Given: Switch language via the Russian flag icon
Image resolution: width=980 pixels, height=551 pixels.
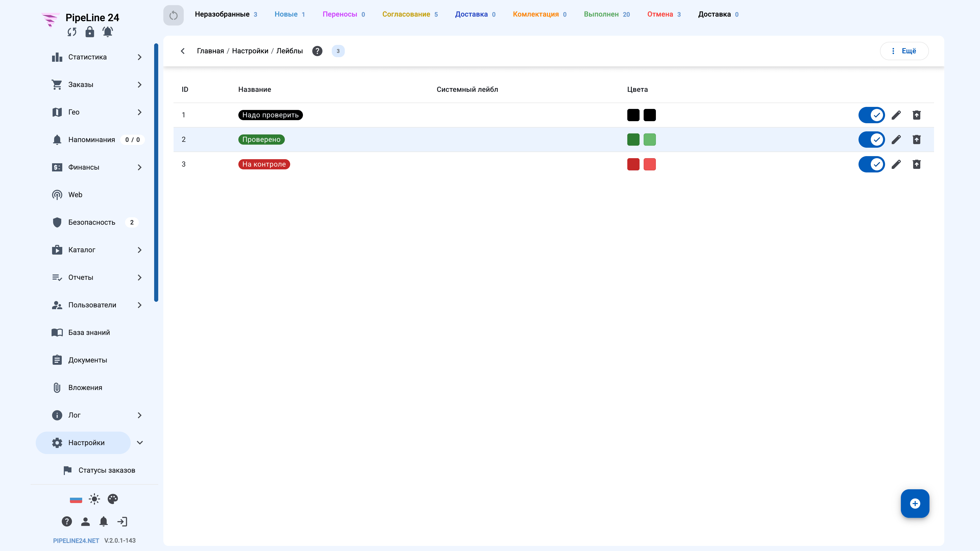Looking at the screenshot, I should (76, 499).
